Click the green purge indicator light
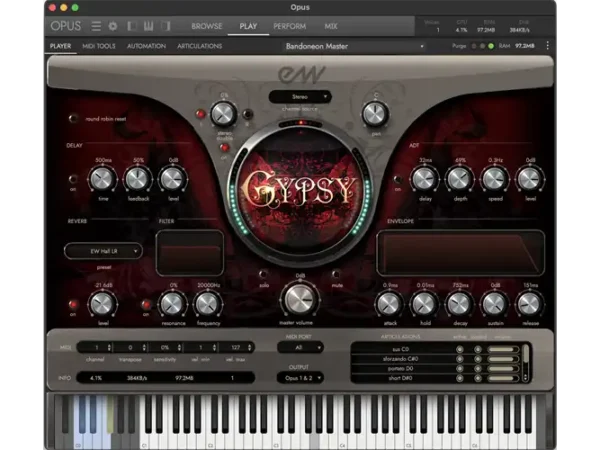This screenshot has width=600, height=450. point(491,46)
